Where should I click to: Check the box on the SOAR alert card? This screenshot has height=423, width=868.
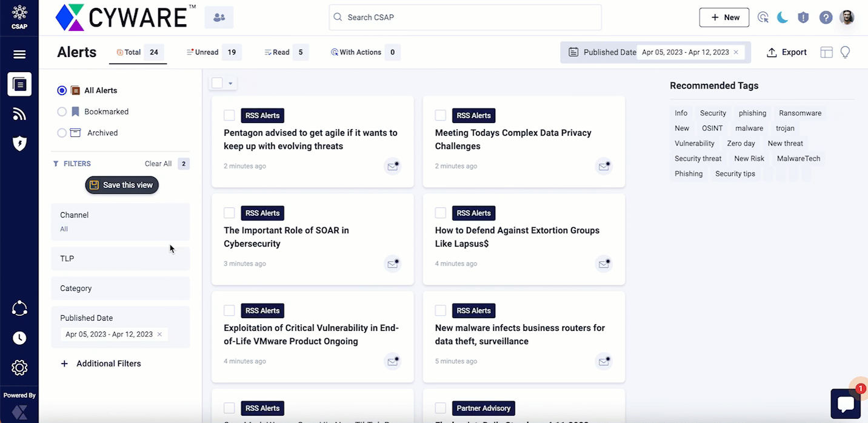[x=229, y=213]
